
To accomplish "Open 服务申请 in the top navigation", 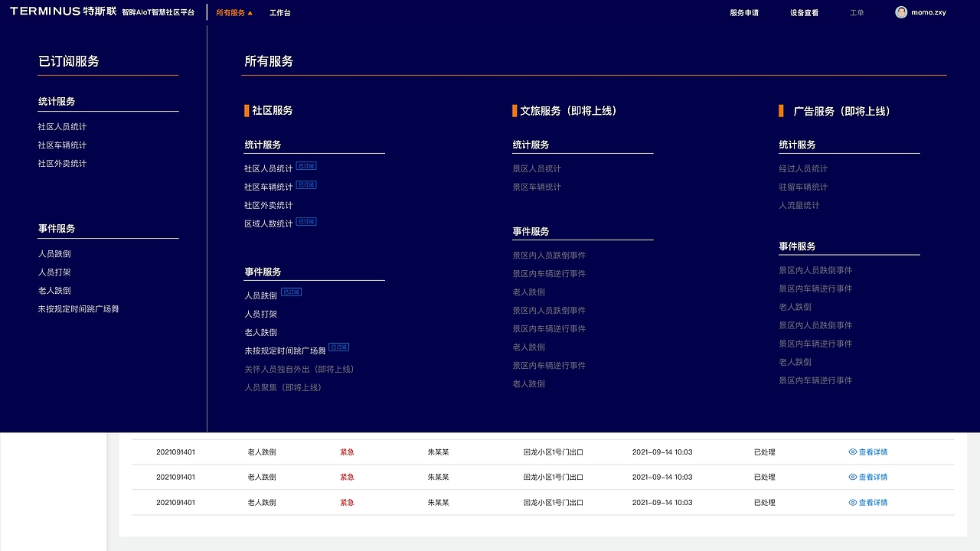I will point(744,12).
